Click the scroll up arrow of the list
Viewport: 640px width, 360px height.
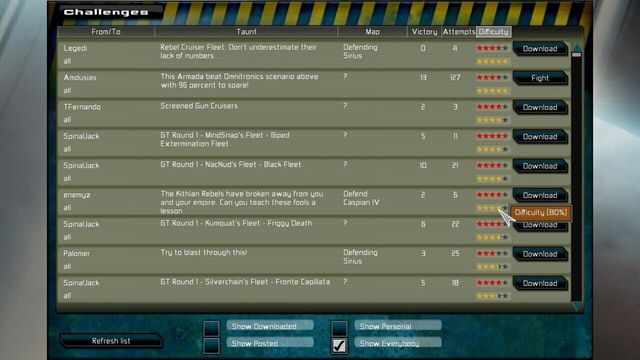[x=576, y=49]
